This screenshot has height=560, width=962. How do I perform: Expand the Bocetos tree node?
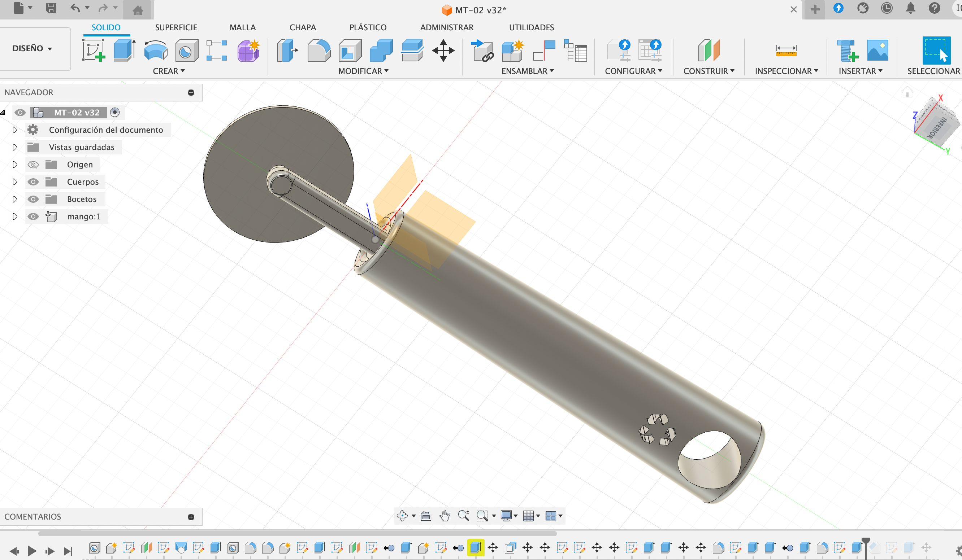point(15,199)
